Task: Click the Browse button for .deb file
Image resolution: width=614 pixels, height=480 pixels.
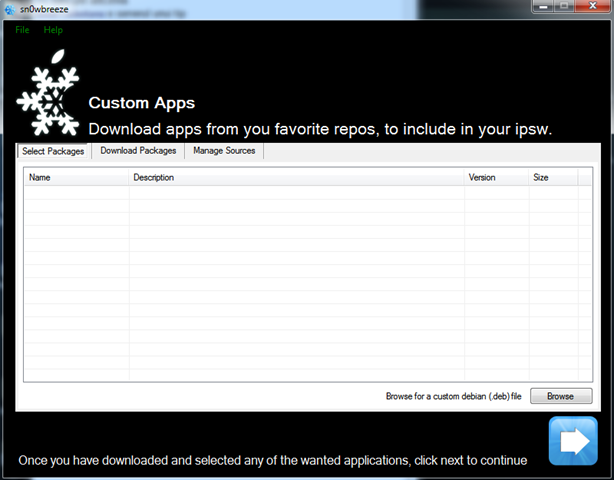Action: coord(561,396)
